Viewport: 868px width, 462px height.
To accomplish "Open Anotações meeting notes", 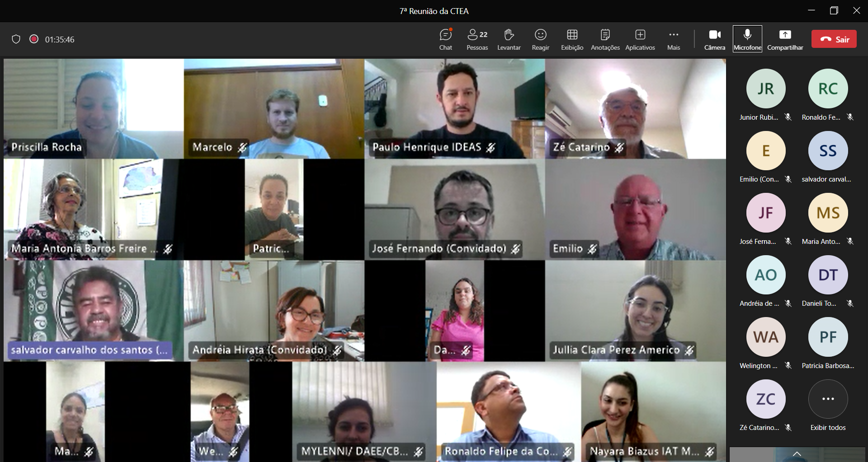I will tap(605, 39).
